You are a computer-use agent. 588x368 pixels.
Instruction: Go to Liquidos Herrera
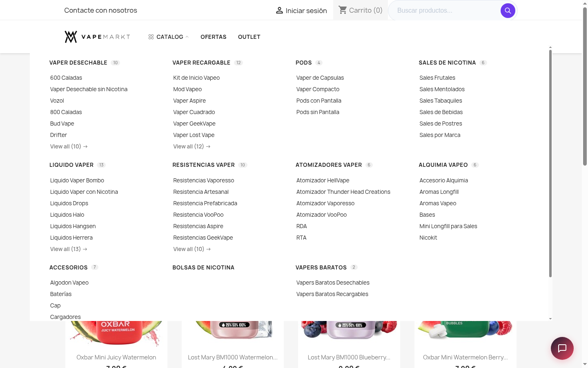[71, 238]
